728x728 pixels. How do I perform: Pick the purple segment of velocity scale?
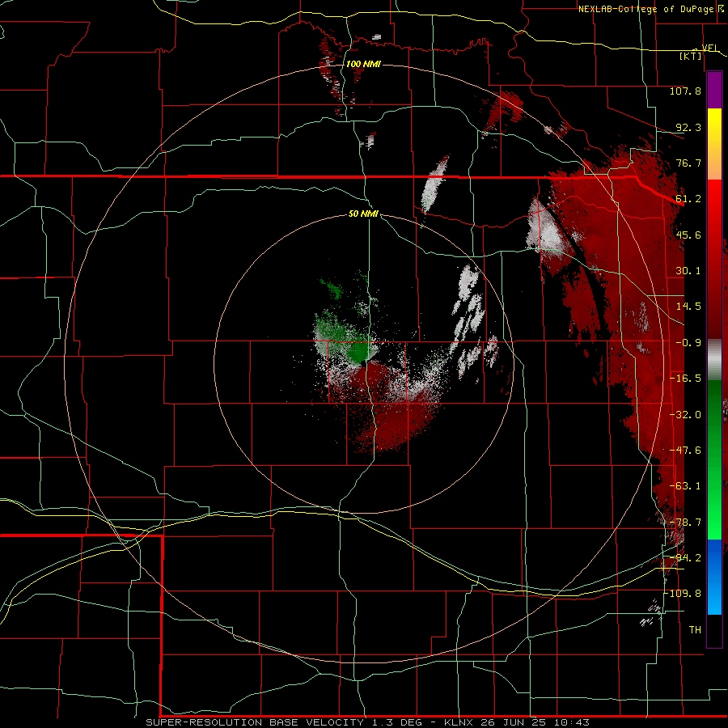pos(714,90)
